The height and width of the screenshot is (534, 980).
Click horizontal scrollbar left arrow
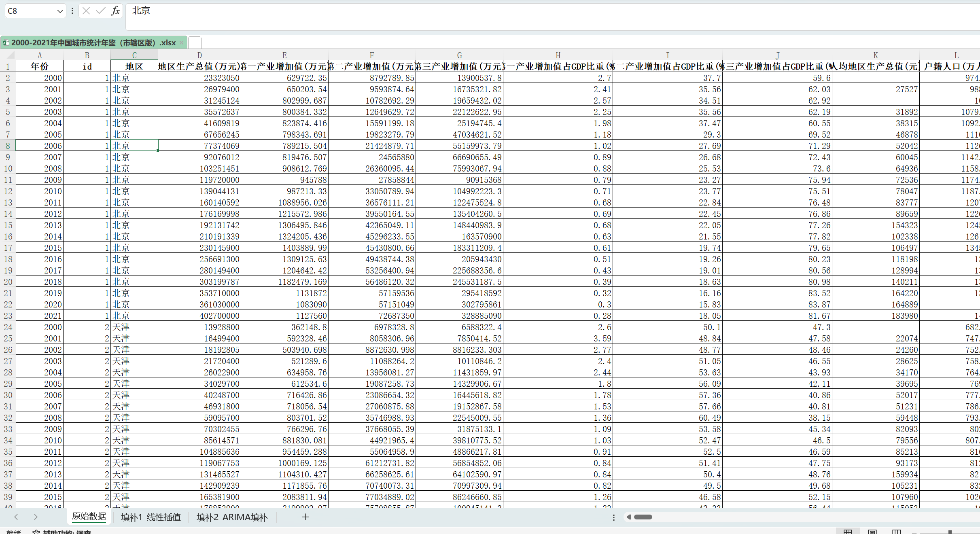tap(629, 517)
